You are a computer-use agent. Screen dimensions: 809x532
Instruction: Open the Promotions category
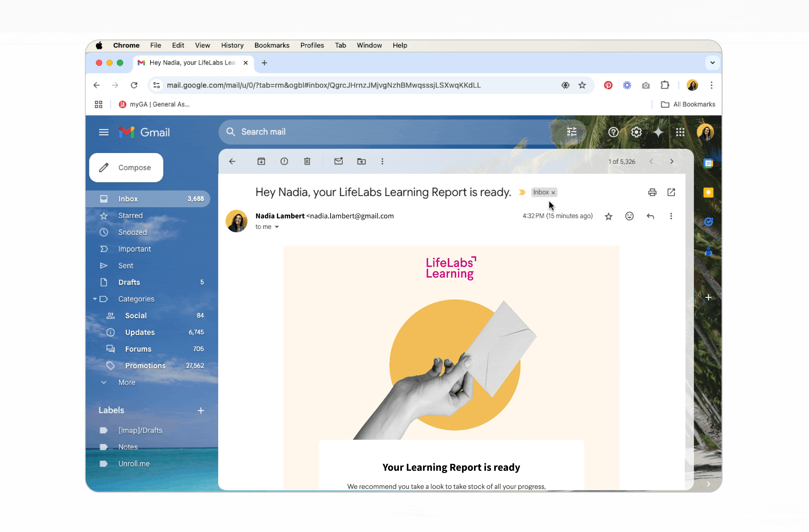tap(145, 366)
